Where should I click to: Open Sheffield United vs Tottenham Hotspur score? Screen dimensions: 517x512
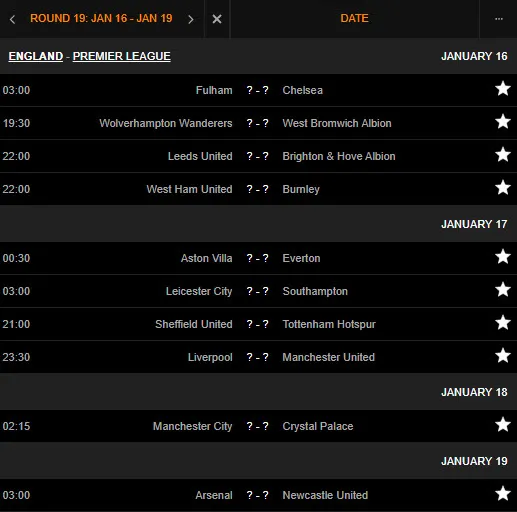[257, 324]
